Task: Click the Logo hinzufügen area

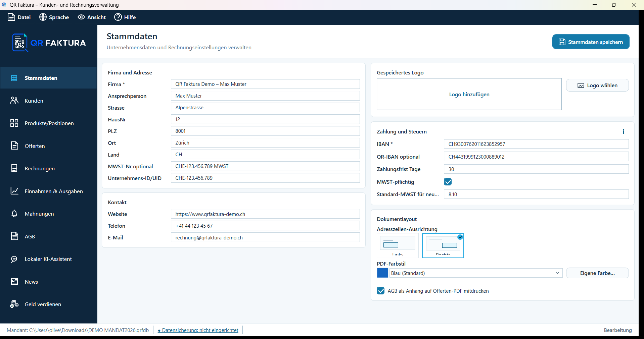Action: coord(469,94)
